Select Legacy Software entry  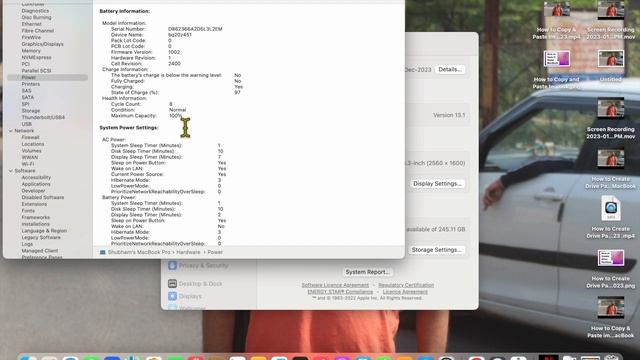tap(41, 237)
